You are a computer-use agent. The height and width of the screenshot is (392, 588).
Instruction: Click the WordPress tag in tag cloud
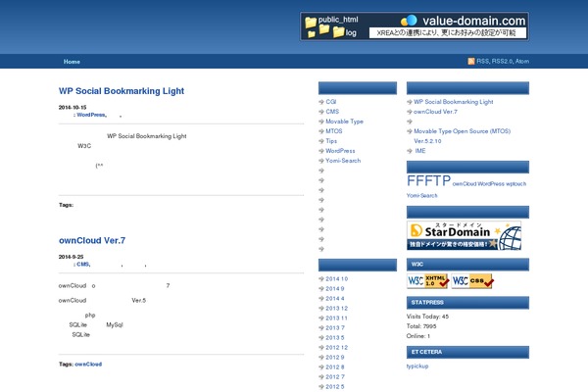coord(491,184)
